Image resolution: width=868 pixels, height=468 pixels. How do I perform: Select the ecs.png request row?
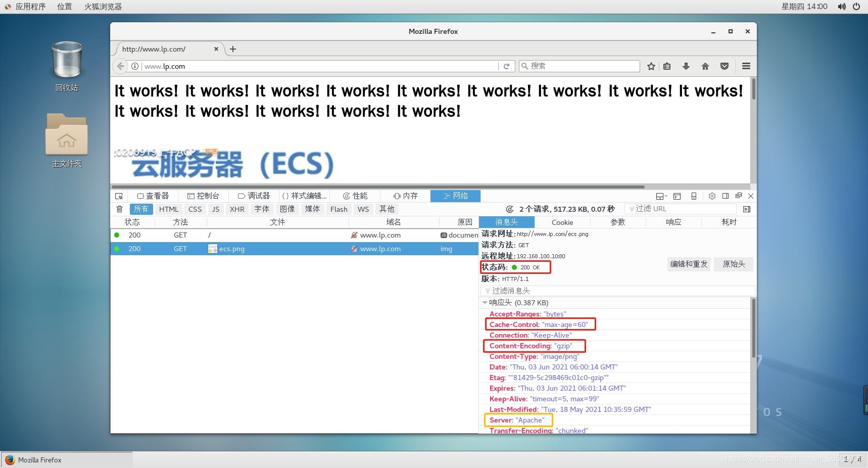click(295, 249)
